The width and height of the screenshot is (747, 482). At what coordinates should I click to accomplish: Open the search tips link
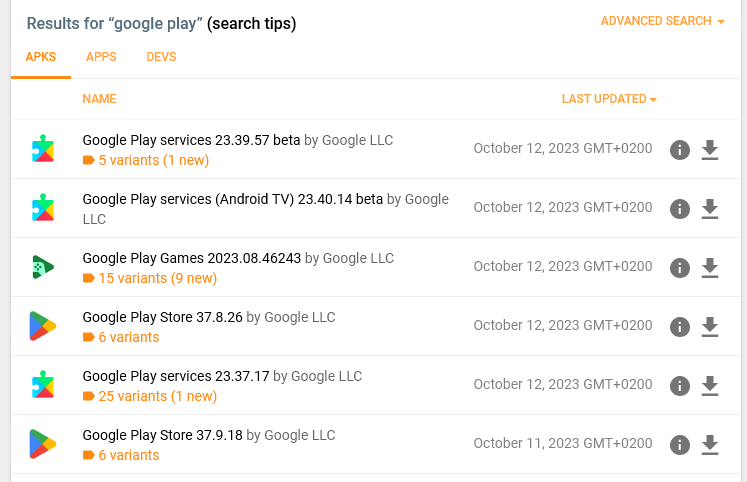[252, 23]
